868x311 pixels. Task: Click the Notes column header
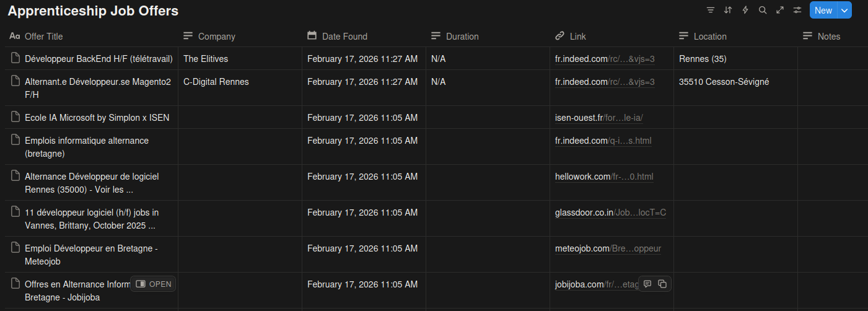(828, 37)
